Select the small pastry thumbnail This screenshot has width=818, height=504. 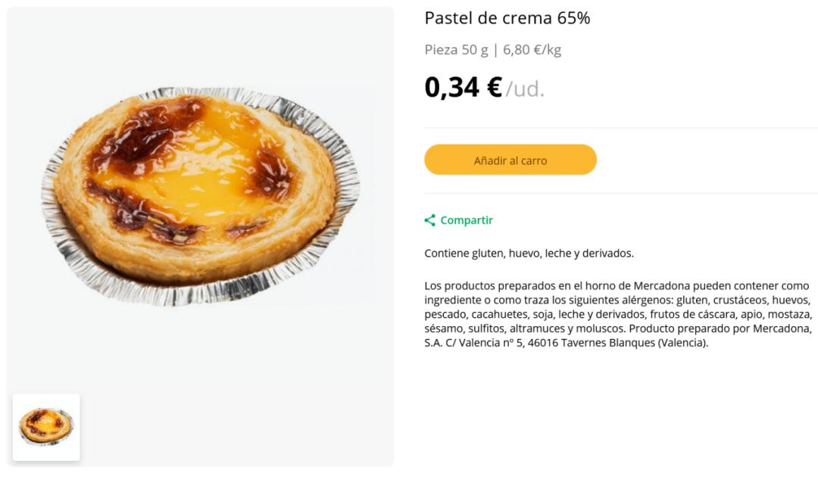point(46,427)
